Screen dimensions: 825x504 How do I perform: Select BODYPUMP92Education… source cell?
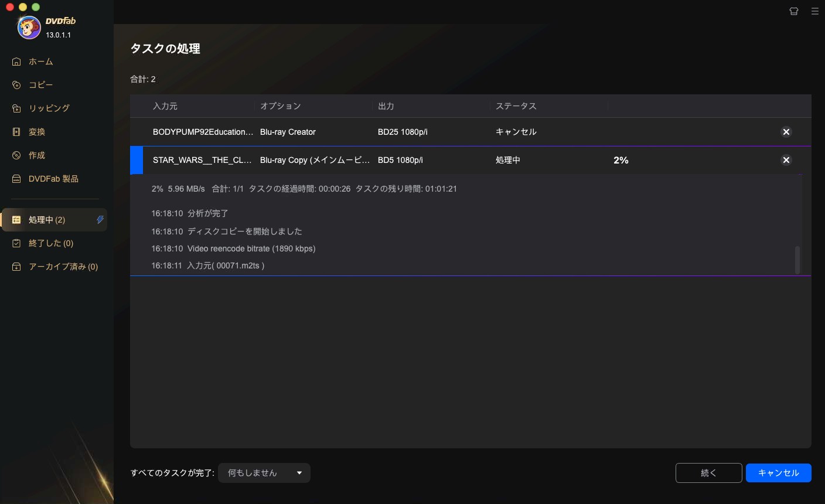203,132
